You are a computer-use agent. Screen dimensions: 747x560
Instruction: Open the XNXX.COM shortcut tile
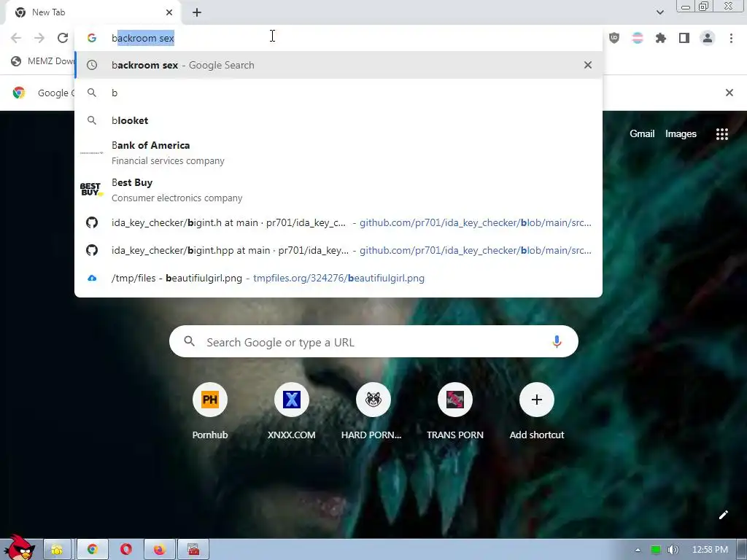pos(291,411)
